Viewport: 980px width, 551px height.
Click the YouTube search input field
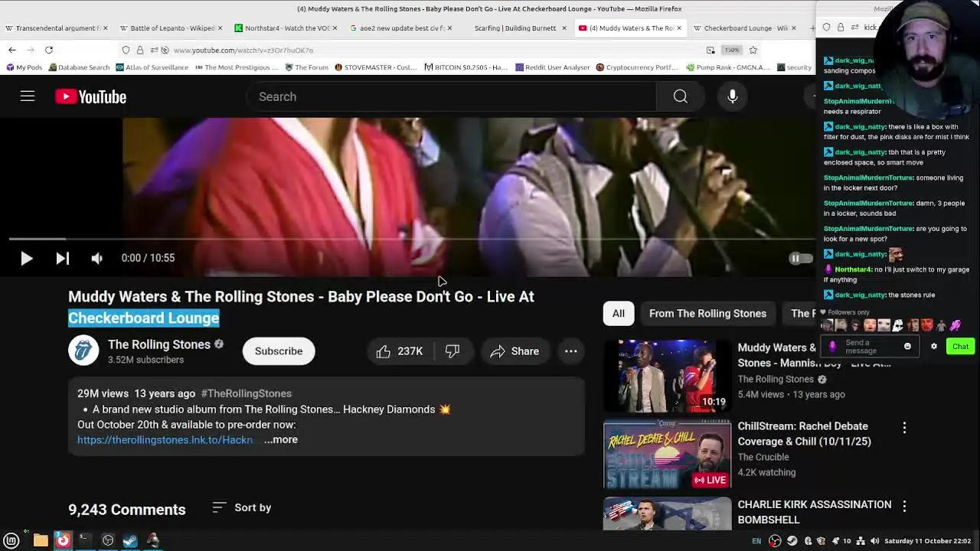click(452, 96)
